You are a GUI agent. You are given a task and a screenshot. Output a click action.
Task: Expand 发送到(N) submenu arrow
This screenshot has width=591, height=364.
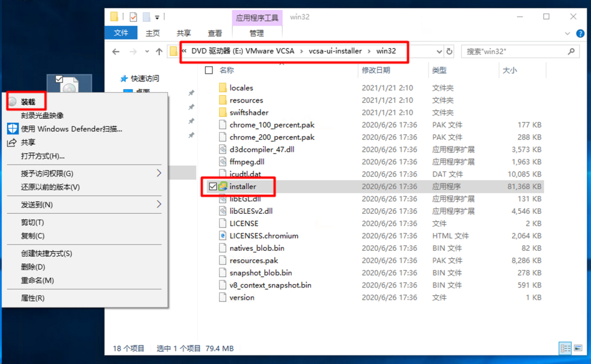click(159, 204)
